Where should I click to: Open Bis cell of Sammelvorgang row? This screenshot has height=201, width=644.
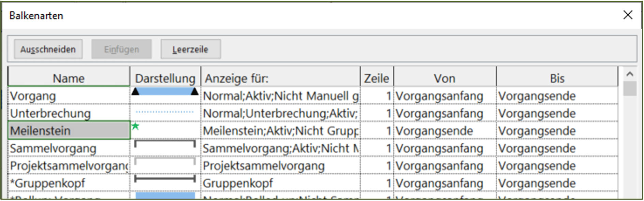tap(557, 148)
